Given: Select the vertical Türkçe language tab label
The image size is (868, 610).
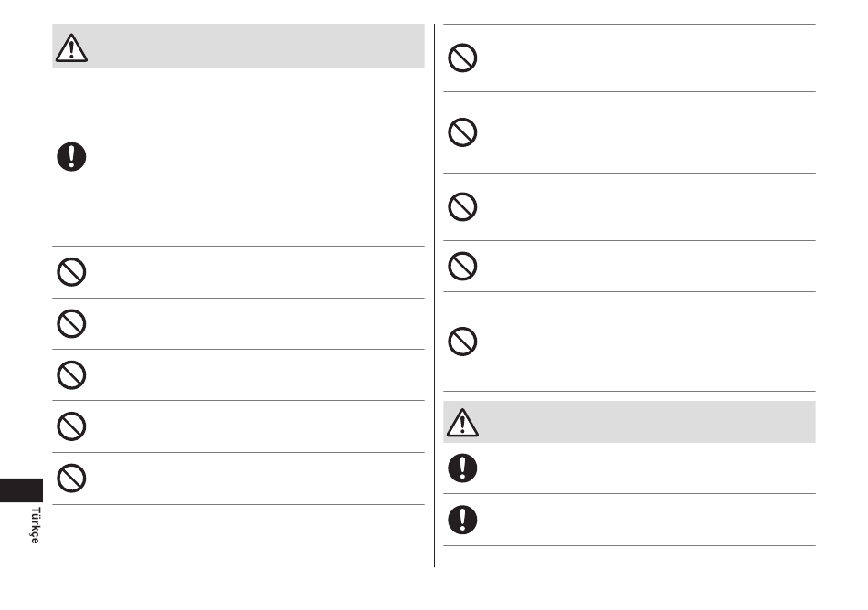Looking at the screenshot, I should [36, 525].
